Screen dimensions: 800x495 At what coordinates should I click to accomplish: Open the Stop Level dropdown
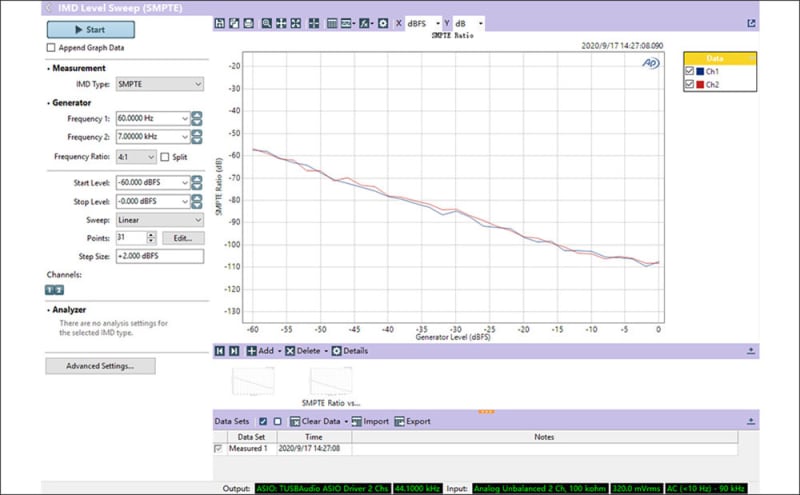pos(185,202)
